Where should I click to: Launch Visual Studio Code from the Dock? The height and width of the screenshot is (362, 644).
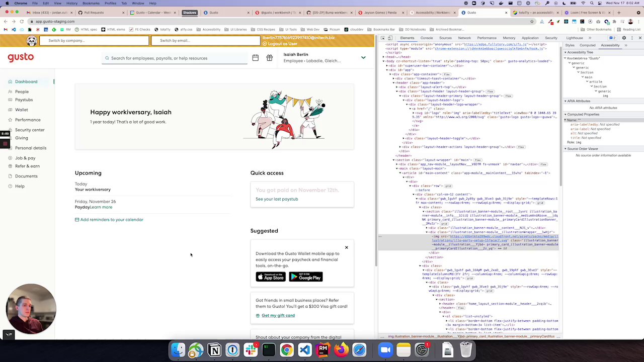tap(304, 349)
